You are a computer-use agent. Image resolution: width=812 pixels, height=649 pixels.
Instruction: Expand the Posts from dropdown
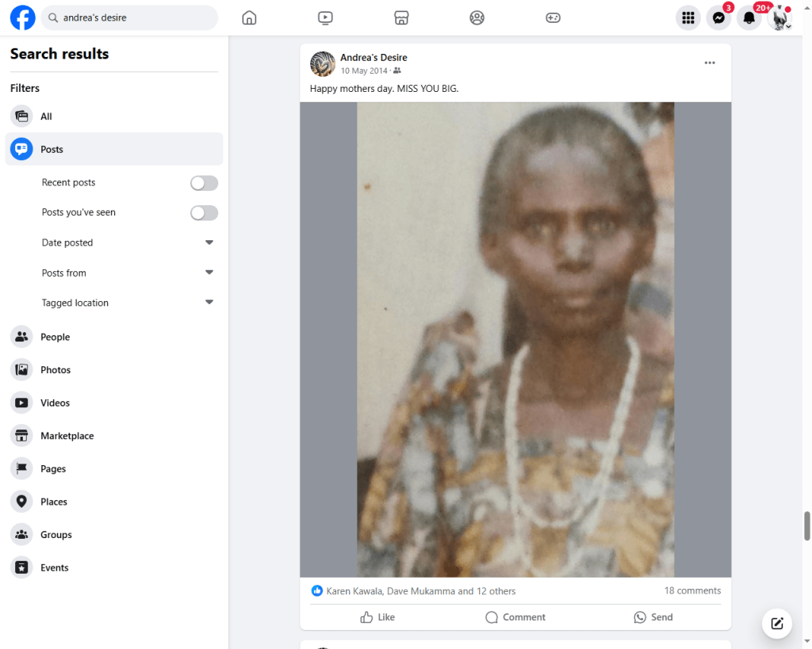pos(209,273)
